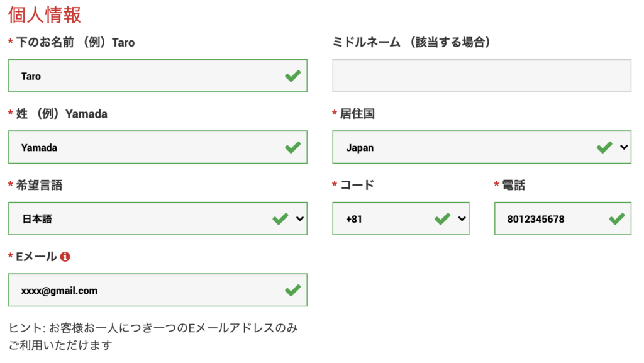Click the info icon next to Eメール
This screenshot has width=644, height=363.
[65, 255]
